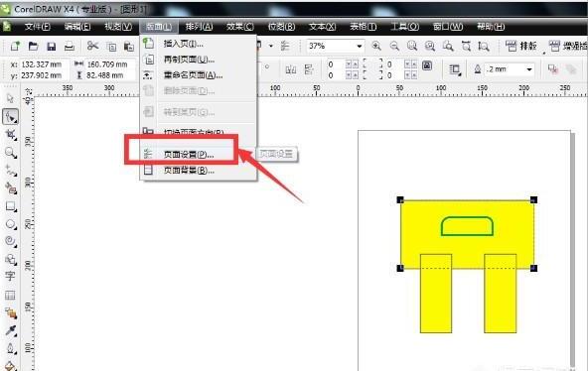The image size is (588, 371).
Task: Select the Text tool marked 字
Action: click(x=10, y=277)
